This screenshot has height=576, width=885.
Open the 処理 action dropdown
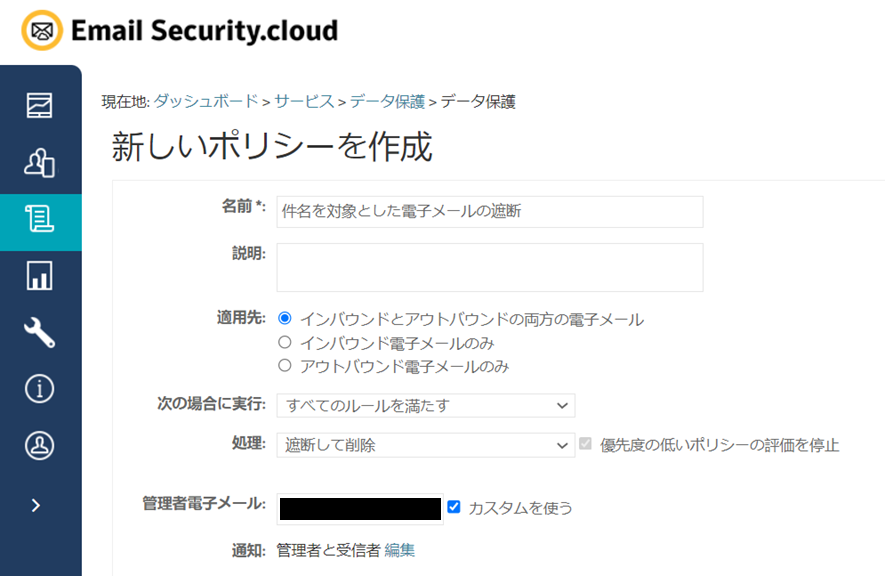pos(425,445)
